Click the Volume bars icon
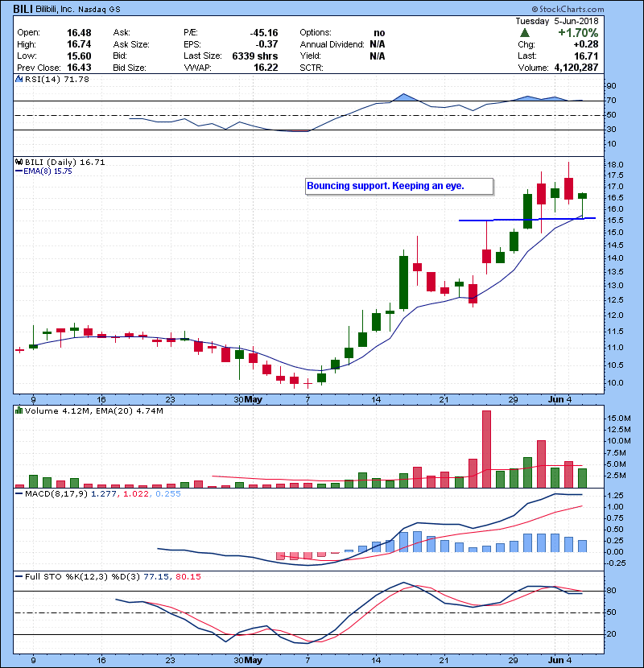This screenshot has height=668, width=644. [19, 411]
